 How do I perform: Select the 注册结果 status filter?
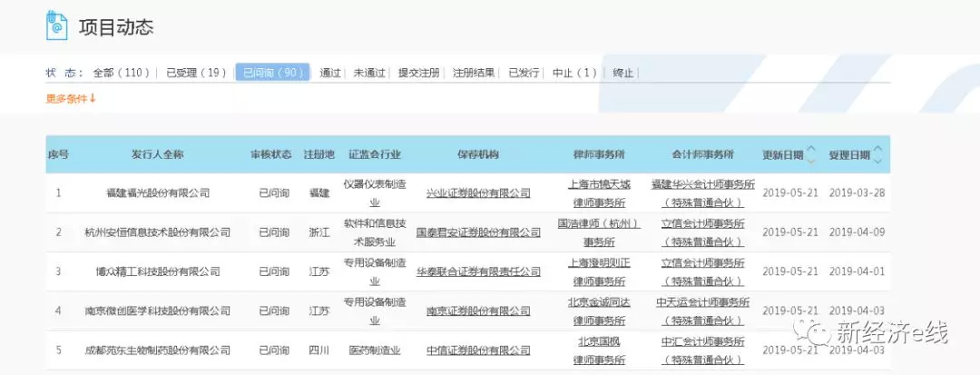point(474,73)
